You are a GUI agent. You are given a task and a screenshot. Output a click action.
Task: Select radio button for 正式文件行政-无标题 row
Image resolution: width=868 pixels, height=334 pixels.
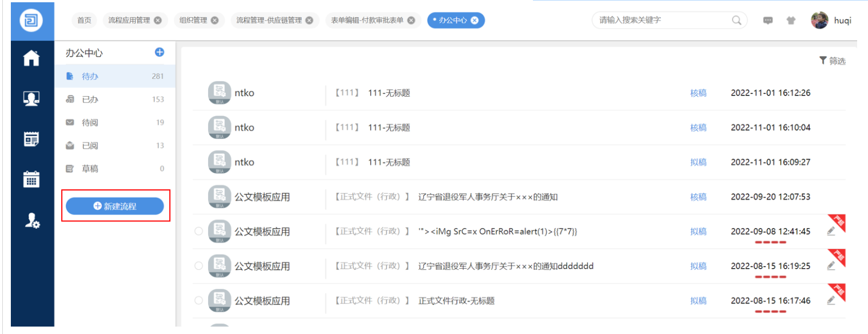(198, 301)
